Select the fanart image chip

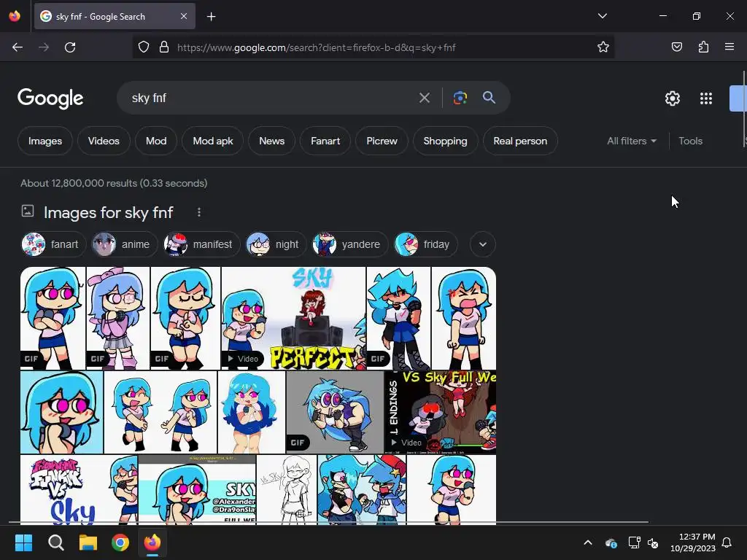coord(53,244)
